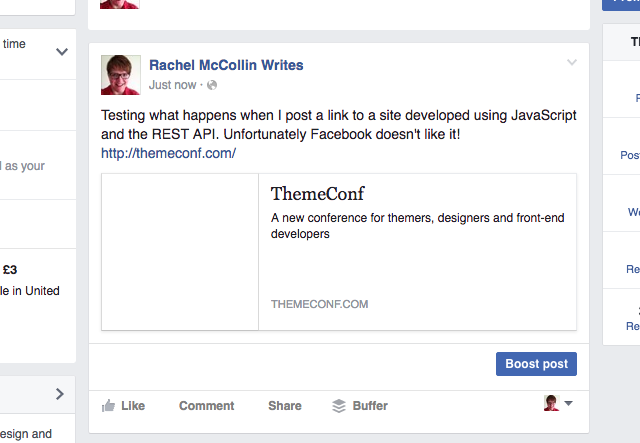Click the 'Just now' timestamp
The height and width of the screenshot is (443, 640).
(172, 85)
